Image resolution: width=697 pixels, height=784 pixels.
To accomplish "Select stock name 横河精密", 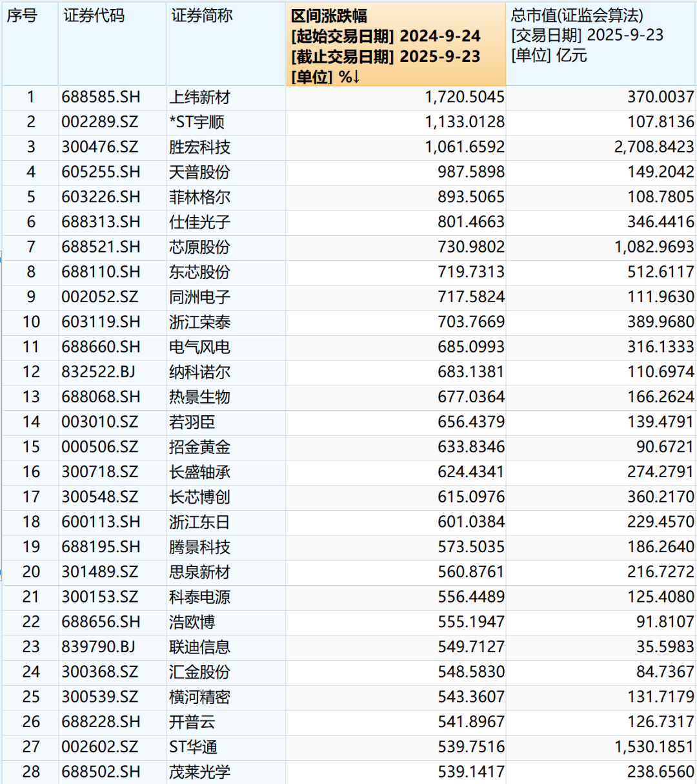I will click(199, 697).
